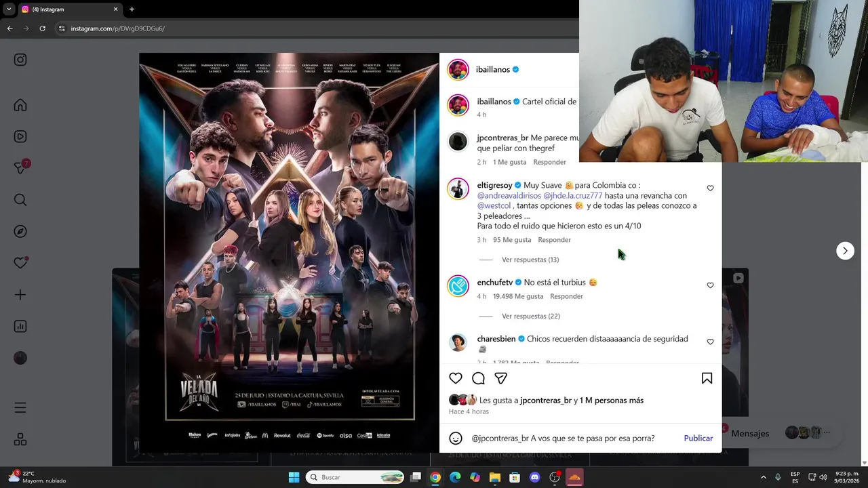This screenshot has height=488, width=868.
Task: Open Notifications heart in sidebar
Action: [x=20, y=263]
